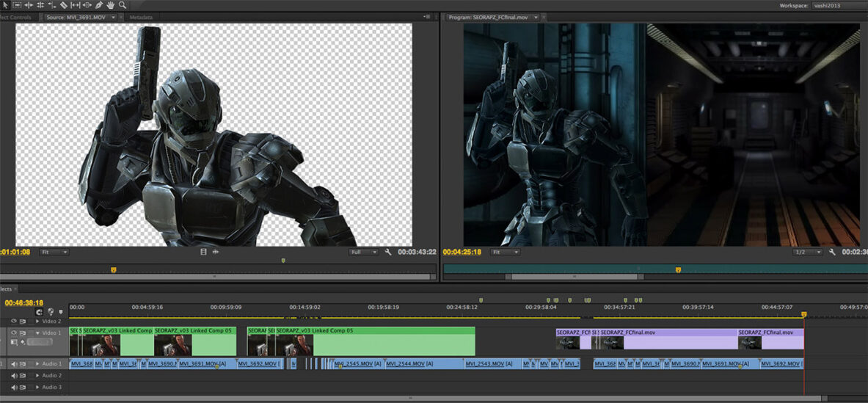868x403 pixels.
Task: Toggle Video 1 sync lock
Action: 23,333
